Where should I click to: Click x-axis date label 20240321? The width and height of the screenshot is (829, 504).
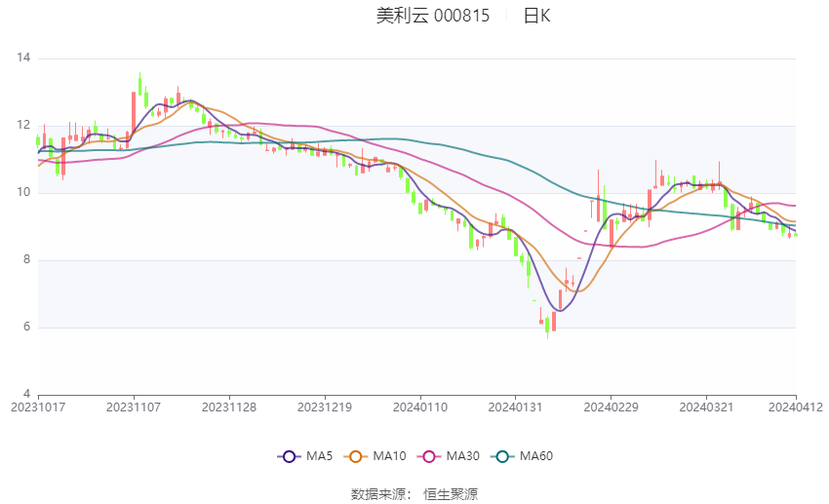pos(706,407)
